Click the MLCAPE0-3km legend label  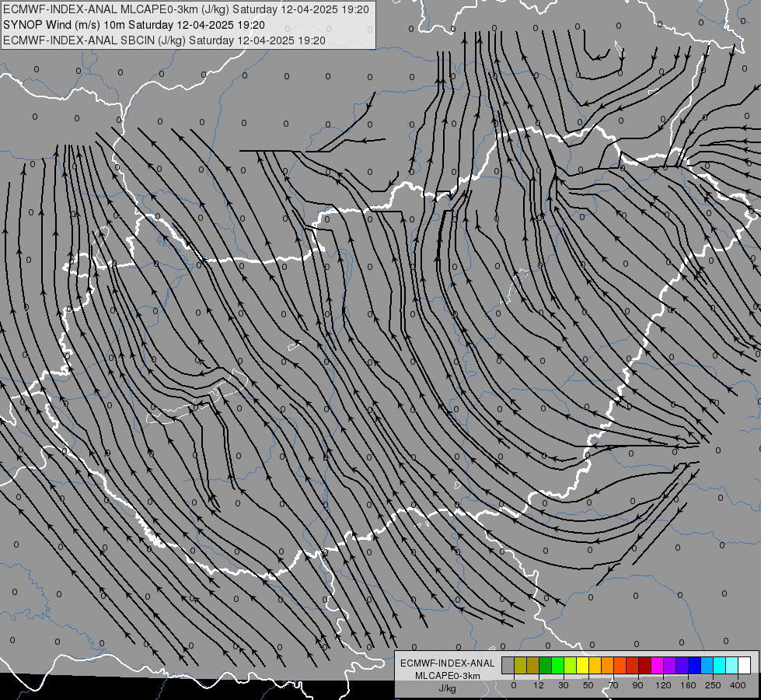448,676
